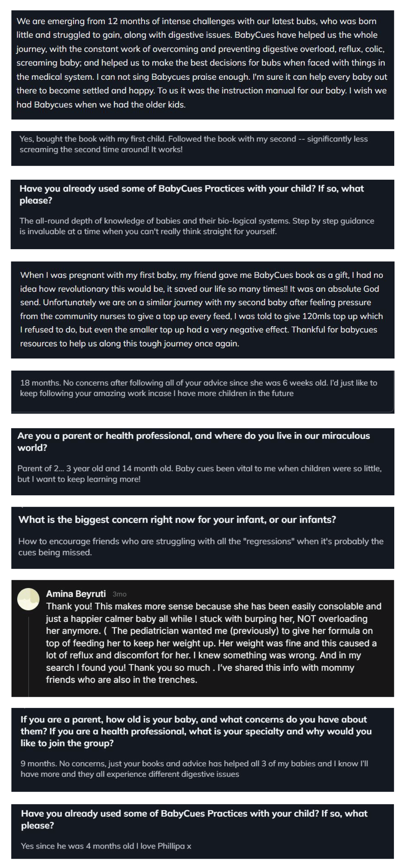Select the "How to encourage friends" answer text

(x=201, y=547)
